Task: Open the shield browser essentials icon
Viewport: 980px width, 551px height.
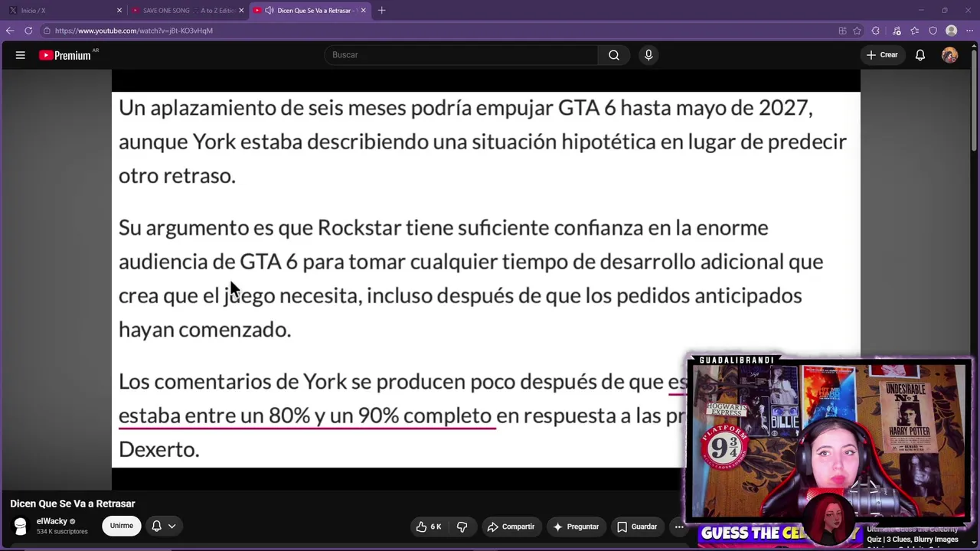Action: pos(933,31)
